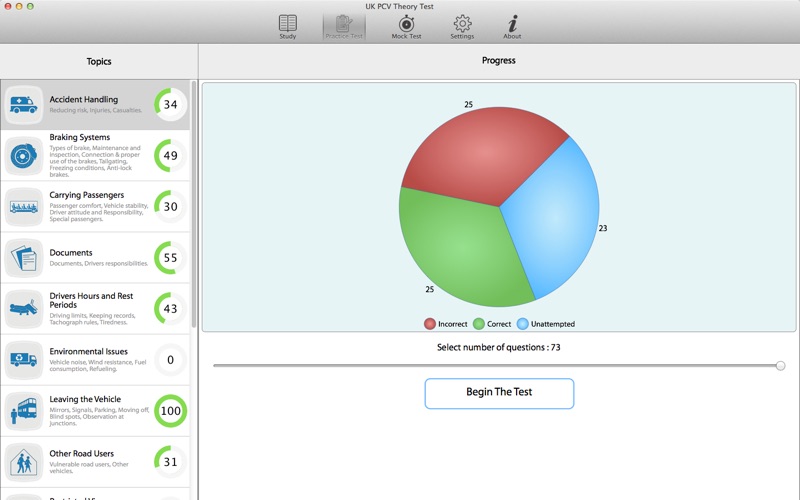This screenshot has height=500, width=800.
Task: Click 'Vehicle noise, Wind resistance' description
Action: point(97,365)
